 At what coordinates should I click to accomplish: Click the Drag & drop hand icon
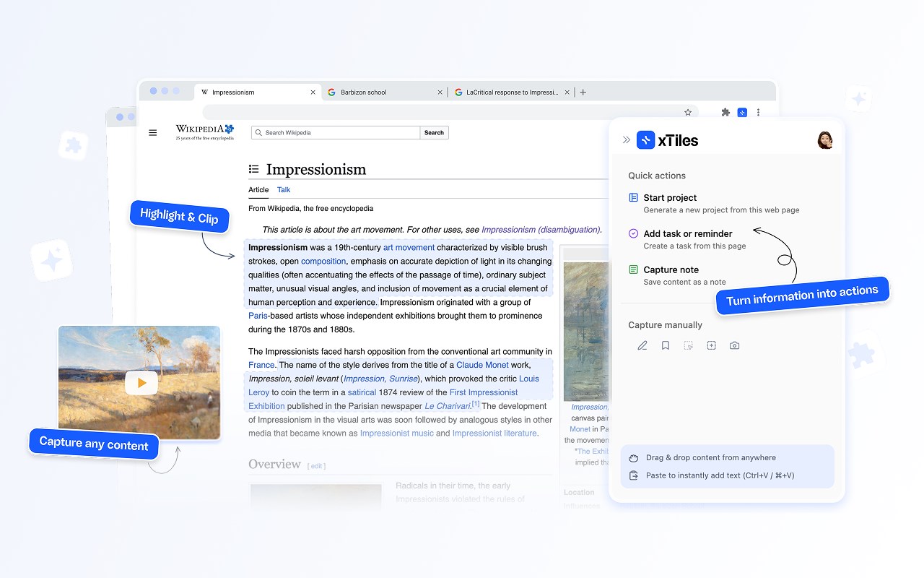(x=634, y=457)
